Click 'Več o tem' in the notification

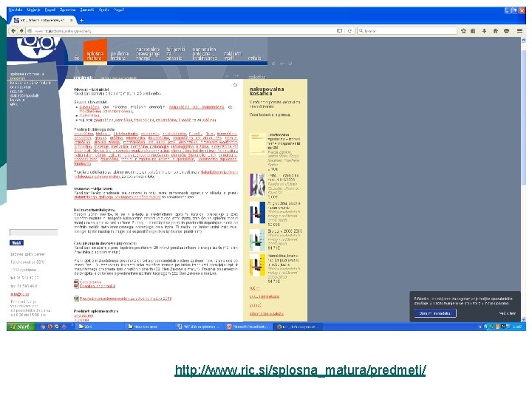click(507, 313)
